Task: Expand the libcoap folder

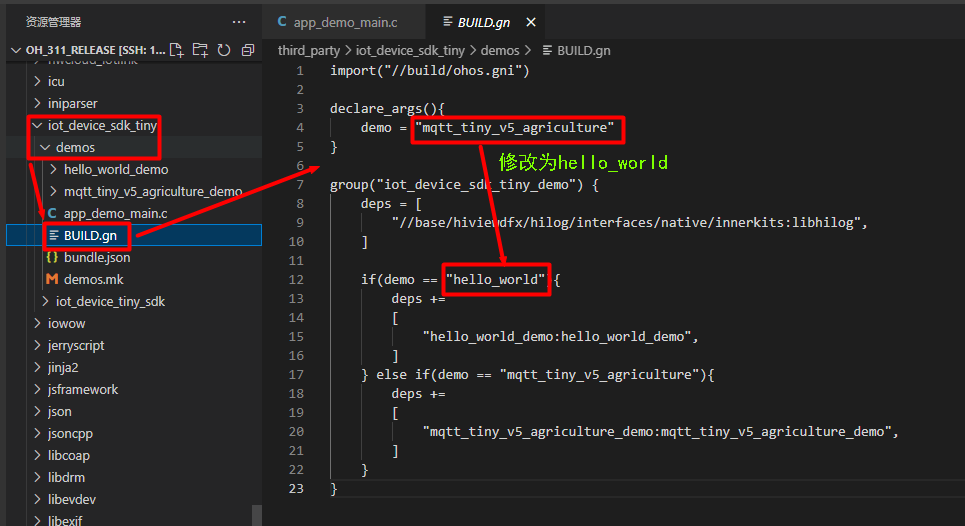Action: click(38, 455)
